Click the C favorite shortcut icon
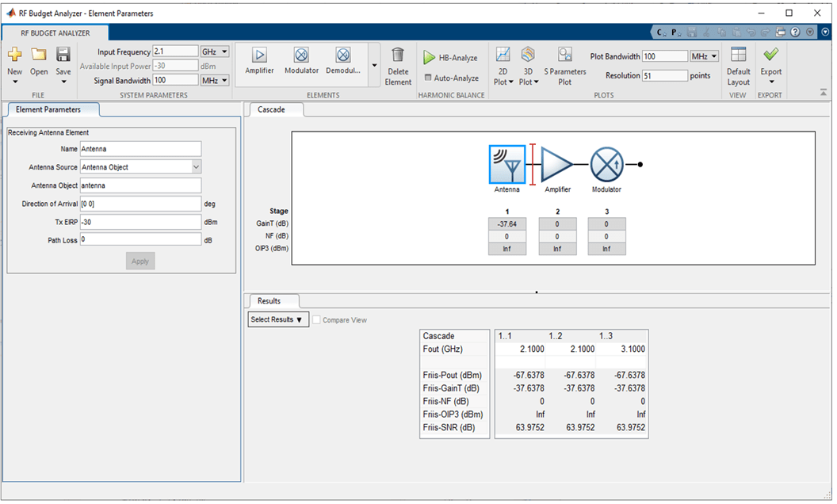837x504 pixels. pos(661,32)
